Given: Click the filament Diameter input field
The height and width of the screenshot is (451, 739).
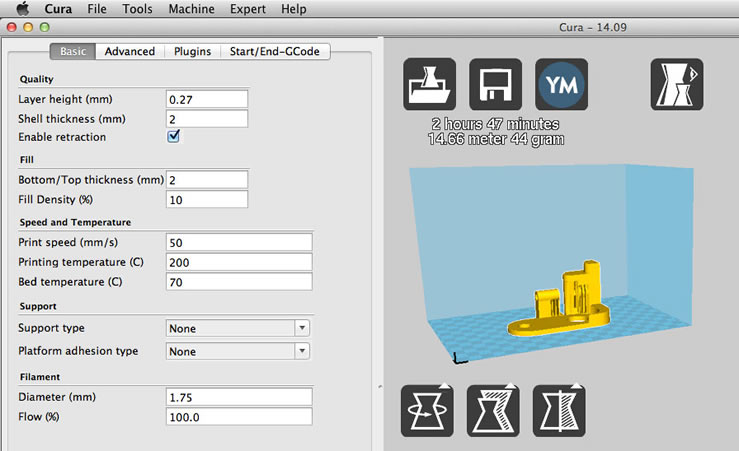Looking at the screenshot, I should 239,397.
